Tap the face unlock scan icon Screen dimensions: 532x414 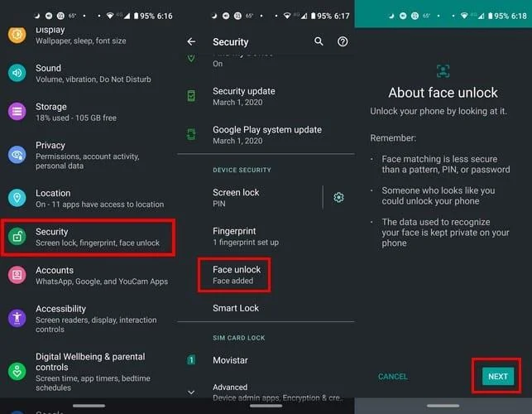[443, 71]
